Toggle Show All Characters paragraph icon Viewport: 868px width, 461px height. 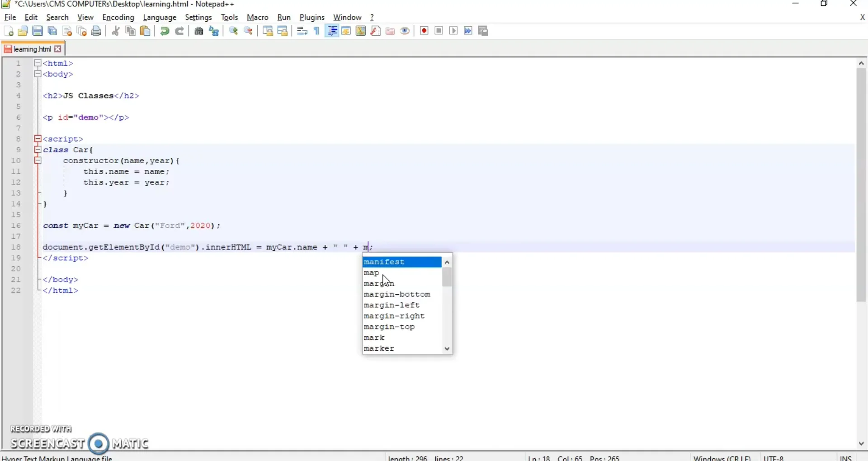pyautogui.click(x=316, y=31)
